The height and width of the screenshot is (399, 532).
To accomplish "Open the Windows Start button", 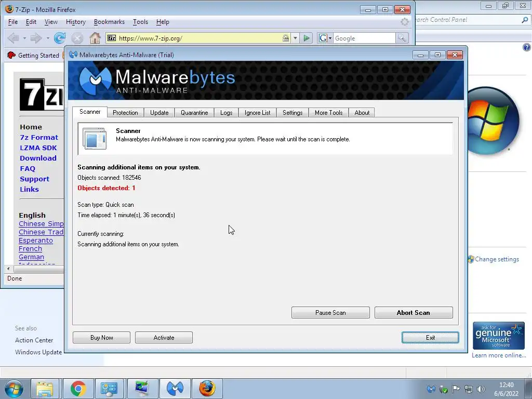I will click(13, 389).
